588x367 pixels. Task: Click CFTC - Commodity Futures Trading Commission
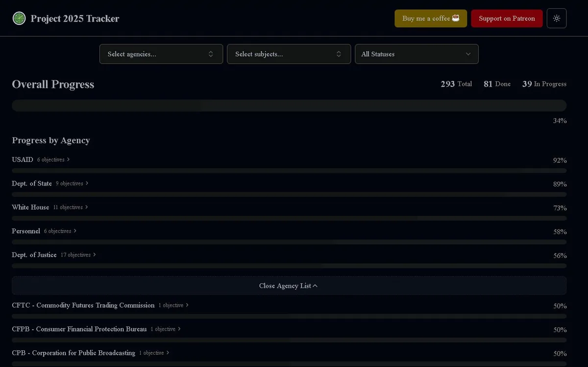(x=83, y=305)
